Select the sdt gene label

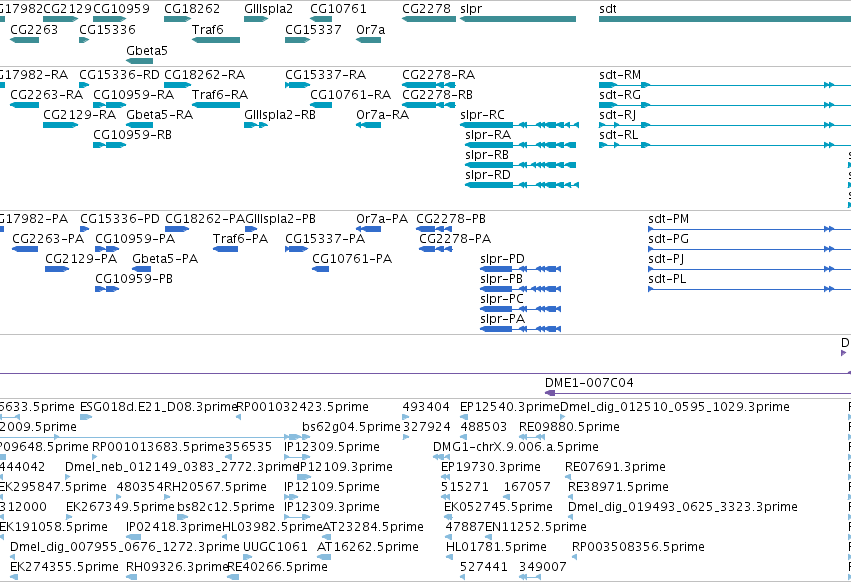608,9
